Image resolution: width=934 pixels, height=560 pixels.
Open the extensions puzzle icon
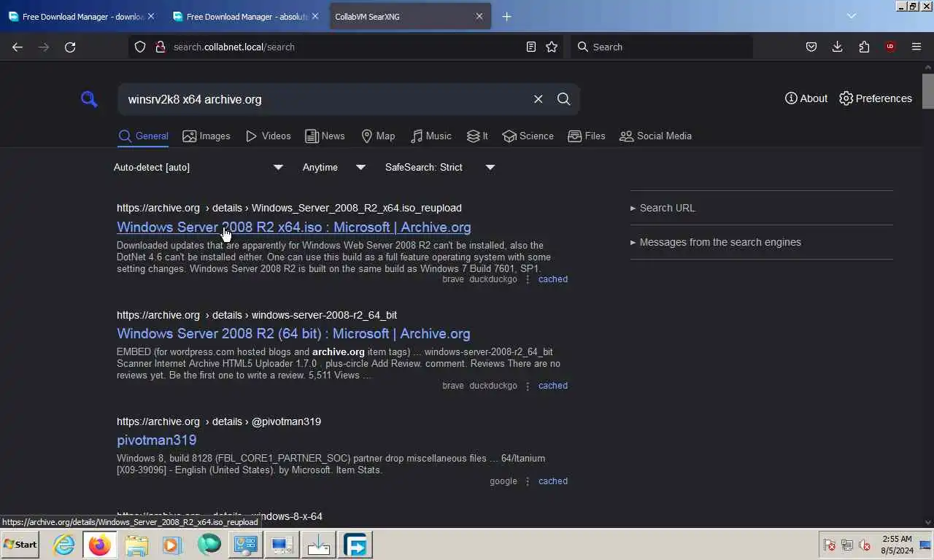[x=864, y=47]
